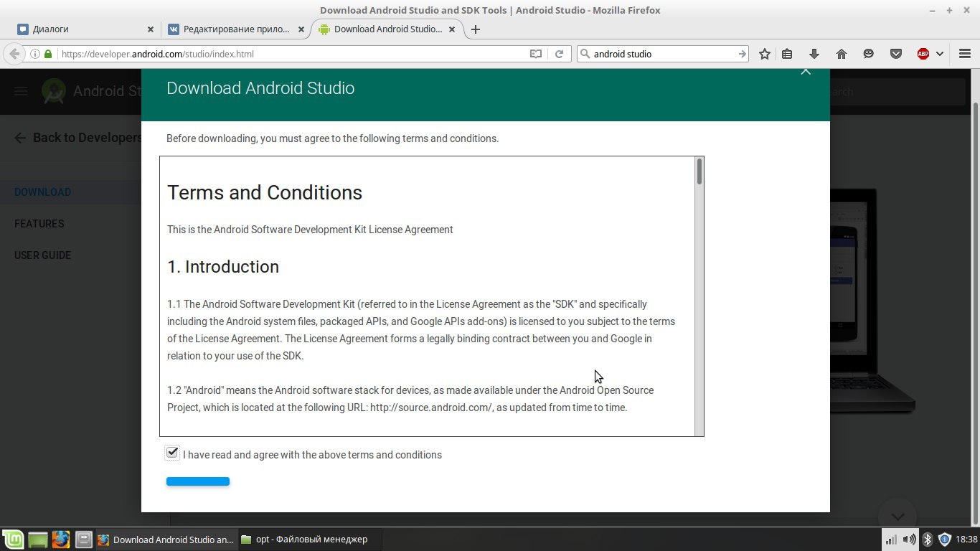Image resolution: width=980 pixels, height=551 pixels.
Task: Click the http://source.android.com/ text
Action: [430, 408]
